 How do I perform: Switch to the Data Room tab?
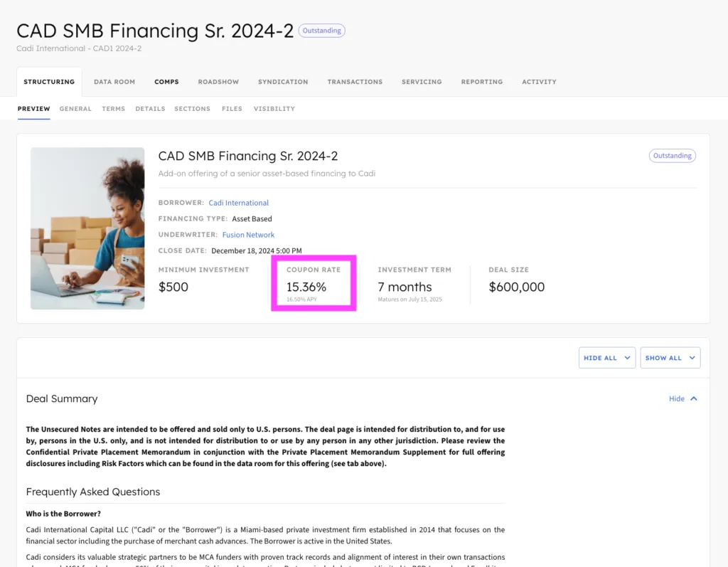pos(114,82)
